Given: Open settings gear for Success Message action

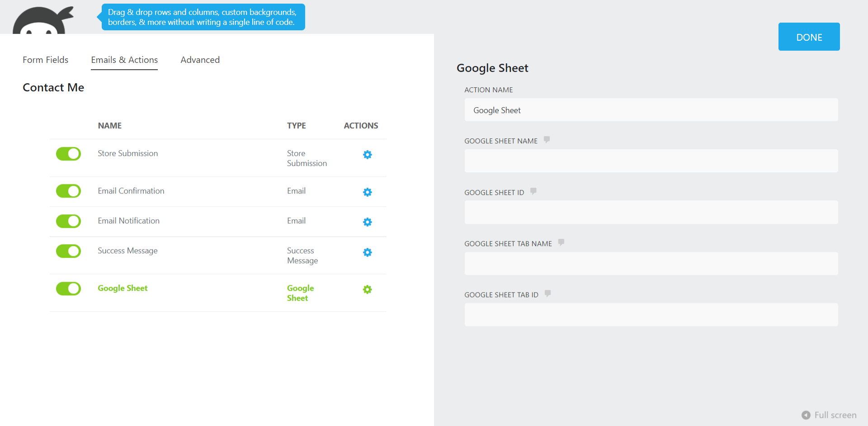Looking at the screenshot, I should [x=368, y=252].
